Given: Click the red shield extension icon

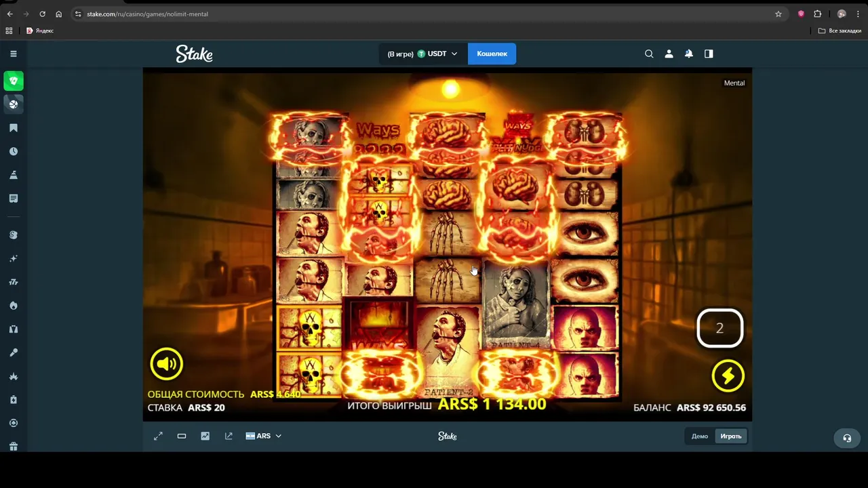Looking at the screenshot, I should tap(801, 14).
